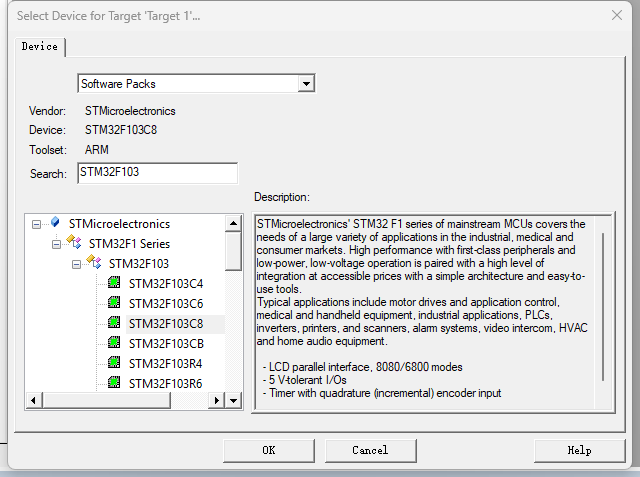Collapse the STMicroelectronics tree node

tap(36, 224)
